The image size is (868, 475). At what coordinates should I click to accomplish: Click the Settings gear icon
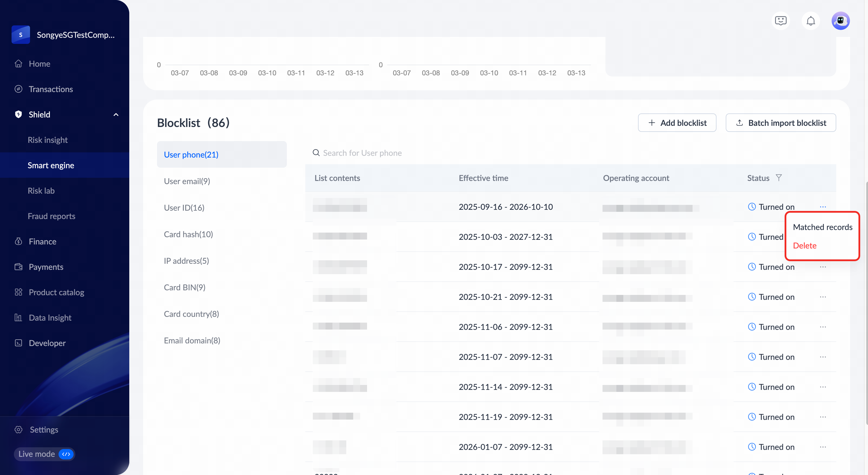coord(18,429)
